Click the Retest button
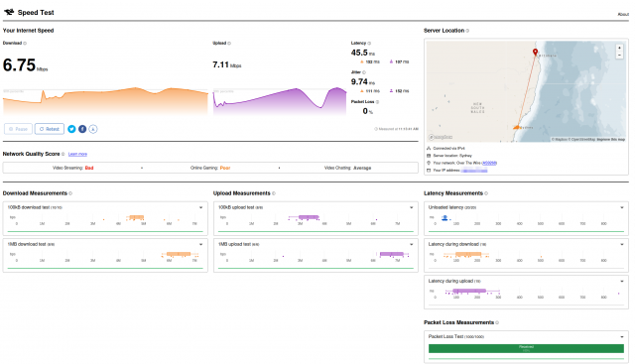This screenshot has width=635, height=364. 50,129
